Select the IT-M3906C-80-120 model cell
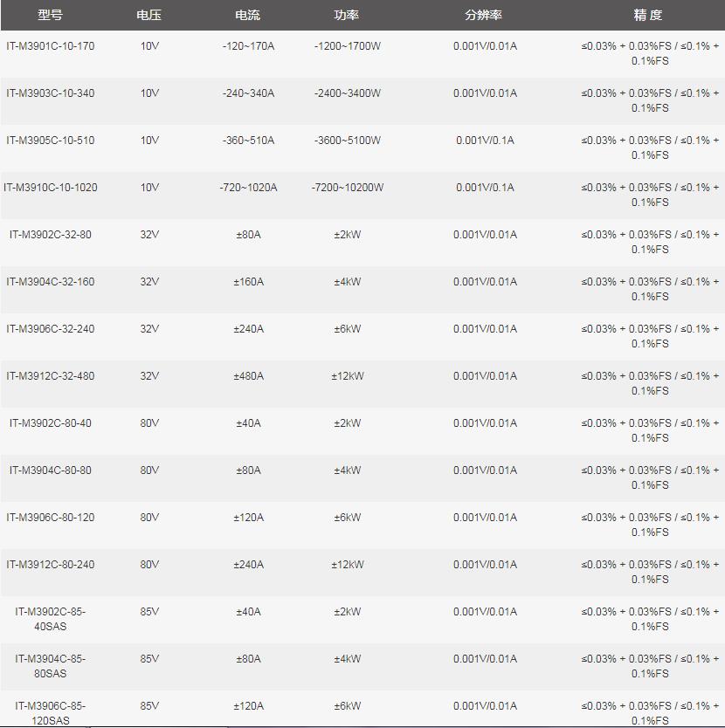This screenshot has width=725, height=728. pyautogui.click(x=50, y=518)
